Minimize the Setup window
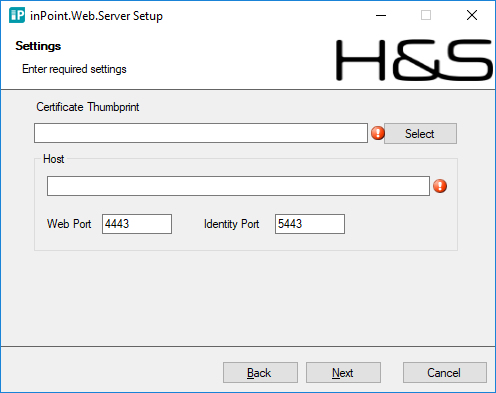This screenshot has width=496, height=393. point(381,15)
